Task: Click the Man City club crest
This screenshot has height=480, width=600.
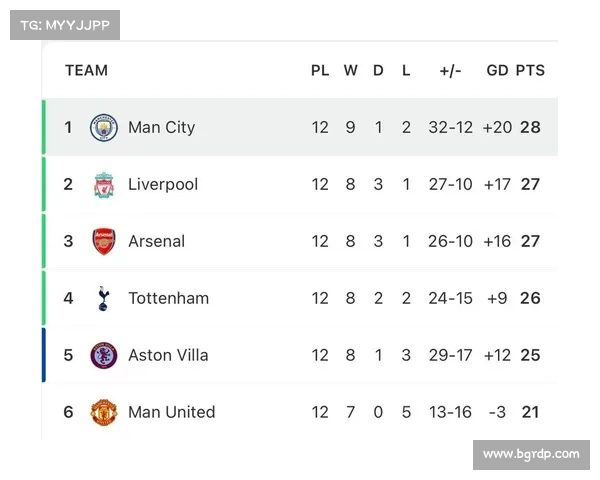Action: [104, 127]
